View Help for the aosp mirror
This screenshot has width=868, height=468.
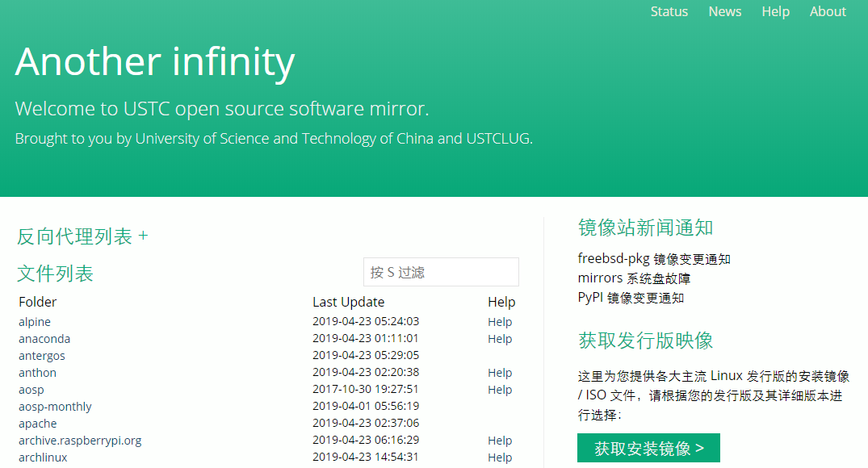tap(499, 389)
